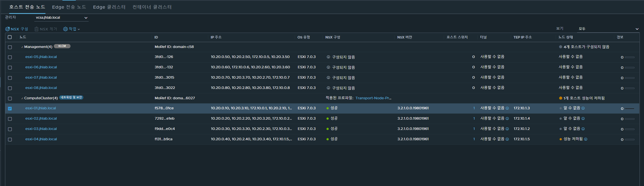Select the esxi-07.jhlab.local row checkbox

[x=10, y=78]
